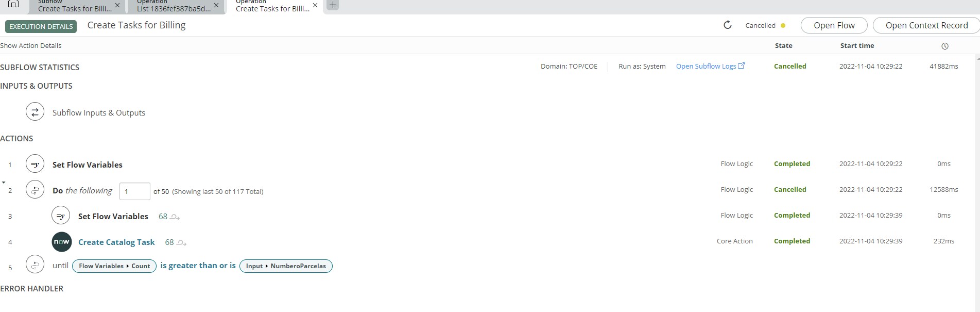Screen dimensions: 980x312
Task: Click the Open Flow button
Action: (x=834, y=25)
